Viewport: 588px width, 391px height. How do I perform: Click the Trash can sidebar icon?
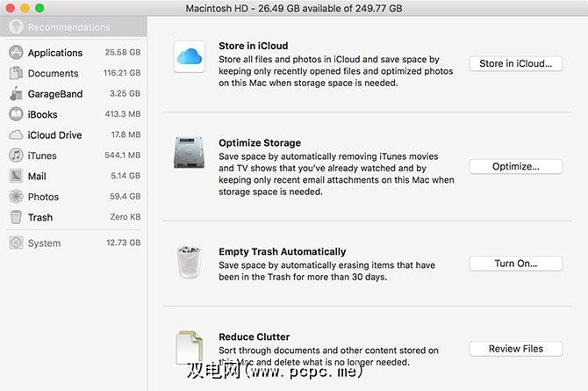click(16, 217)
